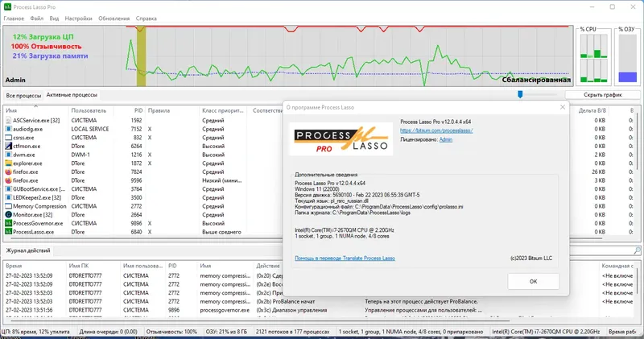Screen dimensions: 644x339
Task: Select the ctfmon.exe process row name
Action: click(x=27, y=146)
